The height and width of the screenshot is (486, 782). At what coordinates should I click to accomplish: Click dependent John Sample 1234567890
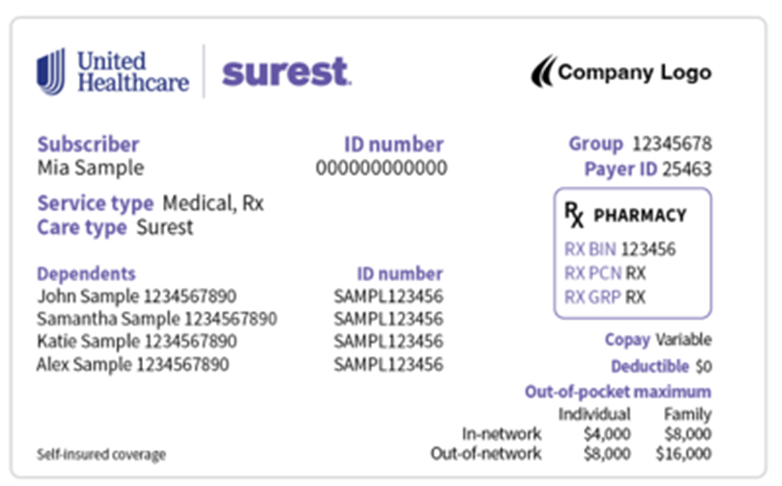(x=137, y=296)
